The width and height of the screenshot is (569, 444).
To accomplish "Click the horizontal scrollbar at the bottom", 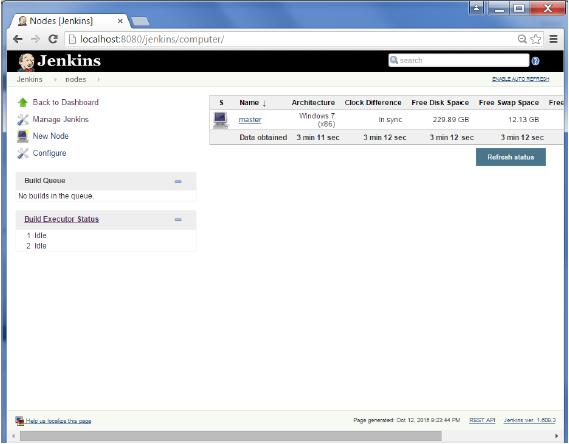I will [231, 436].
